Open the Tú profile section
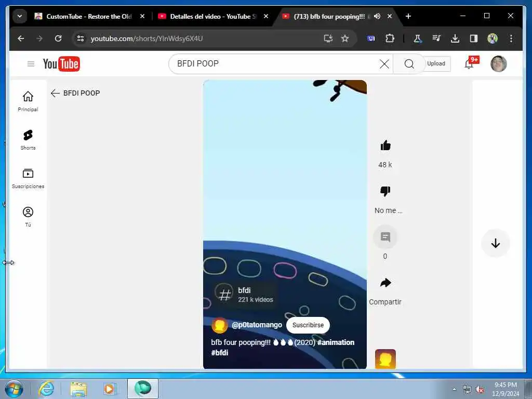This screenshot has width=532, height=399. pyautogui.click(x=28, y=217)
